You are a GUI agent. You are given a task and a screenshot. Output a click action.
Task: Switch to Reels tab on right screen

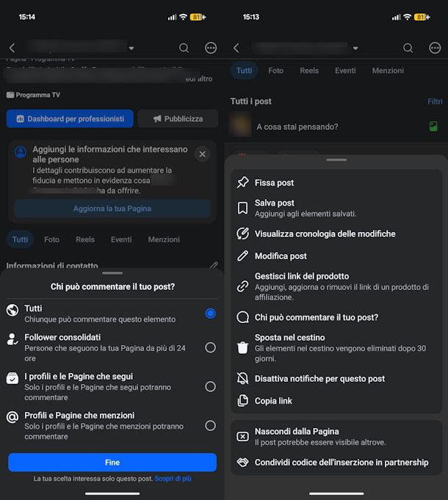(x=309, y=70)
